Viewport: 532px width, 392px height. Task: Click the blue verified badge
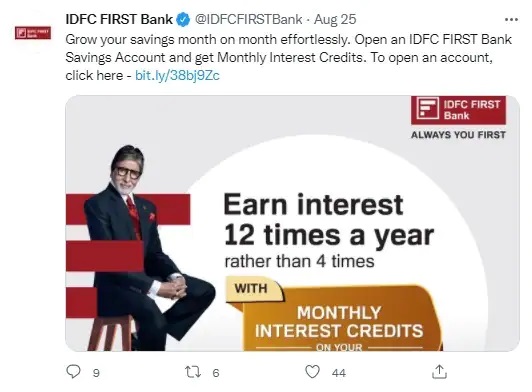pyautogui.click(x=183, y=20)
